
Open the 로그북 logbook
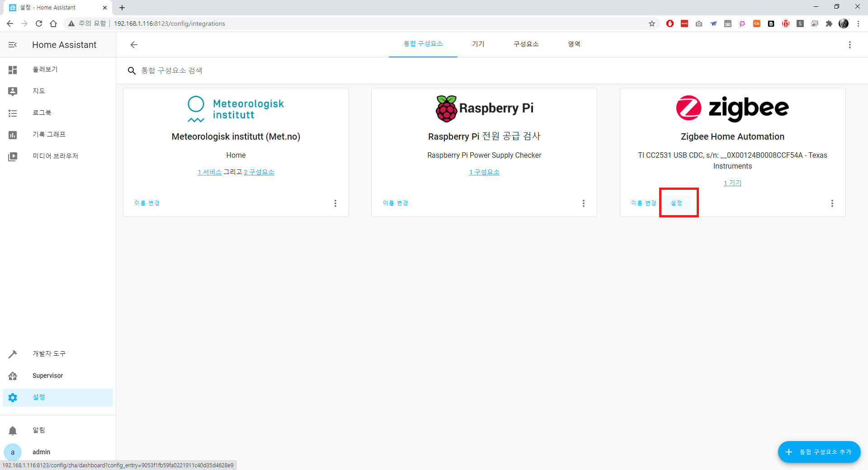point(58,113)
